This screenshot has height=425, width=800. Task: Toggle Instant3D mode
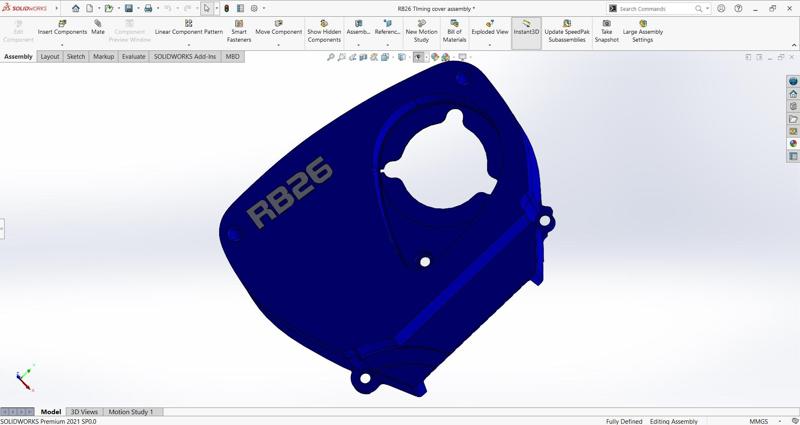pos(526,32)
